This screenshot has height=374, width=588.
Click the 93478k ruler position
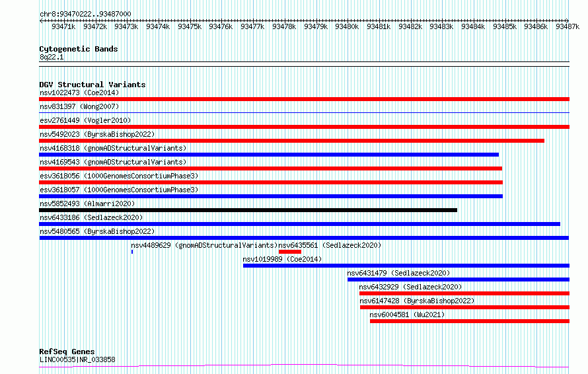pyautogui.click(x=284, y=26)
